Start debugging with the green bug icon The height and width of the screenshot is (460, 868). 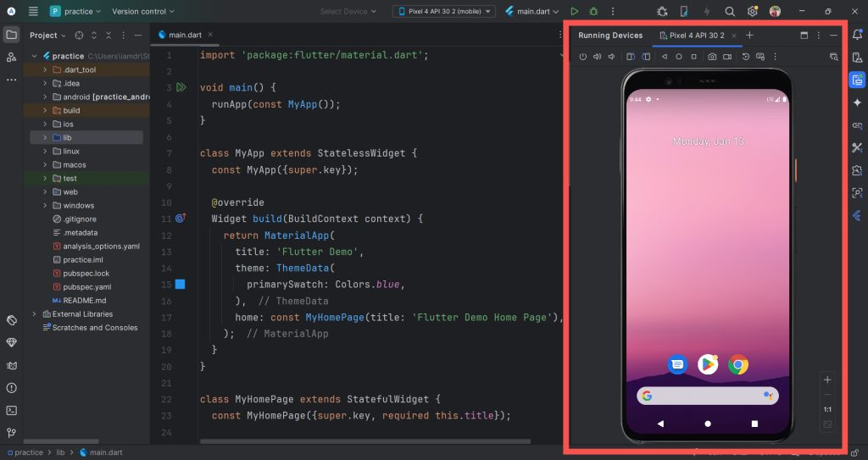(593, 11)
